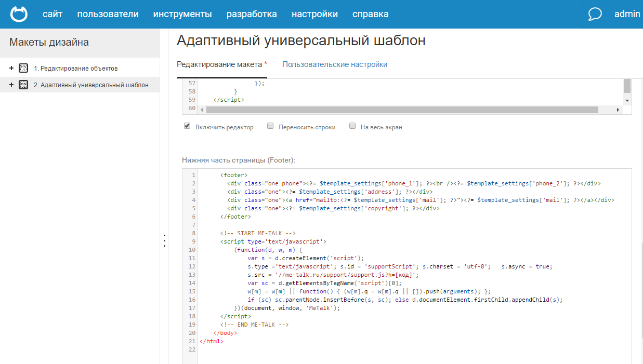
Task: Click the horizontal scrollbar right arrow
Action: (618, 110)
